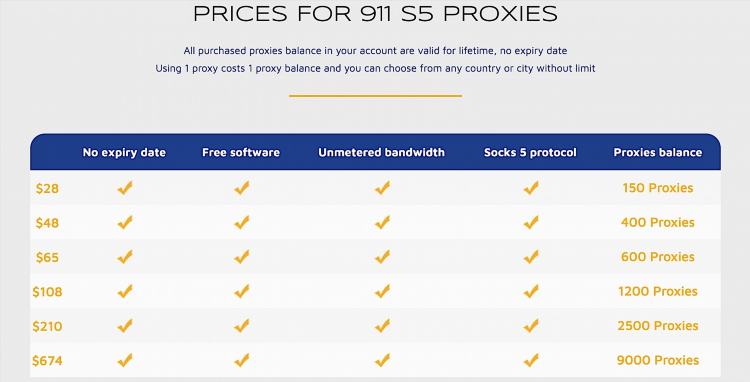Click the Unmetered bandwidth header
The image size is (750, 382).
(x=381, y=153)
